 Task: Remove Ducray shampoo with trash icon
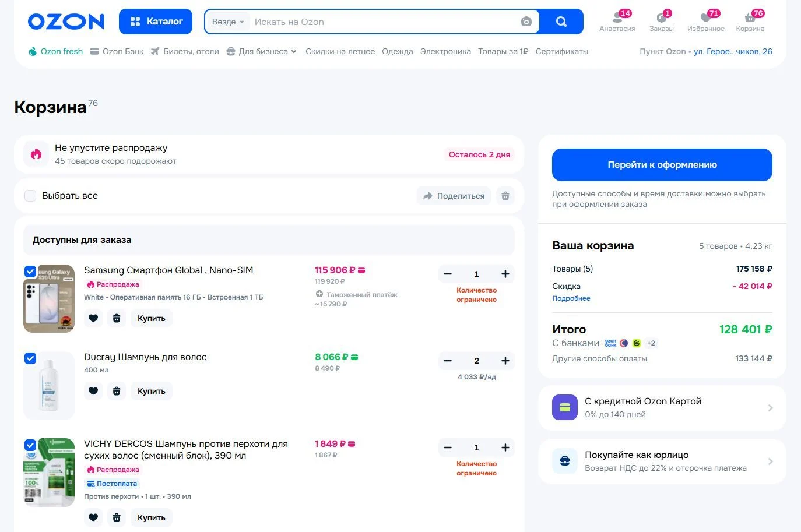click(117, 391)
